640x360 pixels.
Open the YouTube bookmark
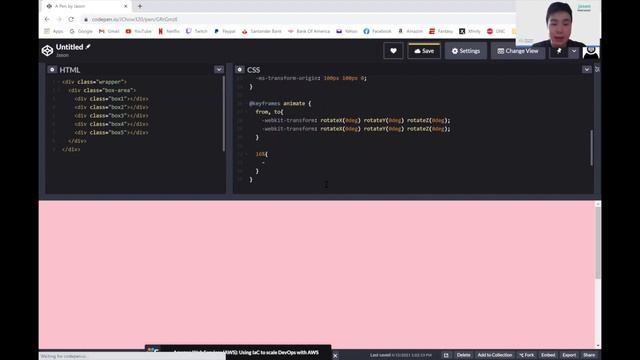pyautogui.click(x=138, y=31)
